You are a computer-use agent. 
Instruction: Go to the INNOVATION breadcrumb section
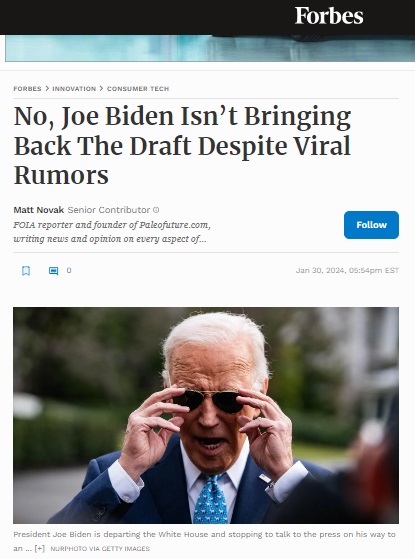pyautogui.click(x=74, y=88)
